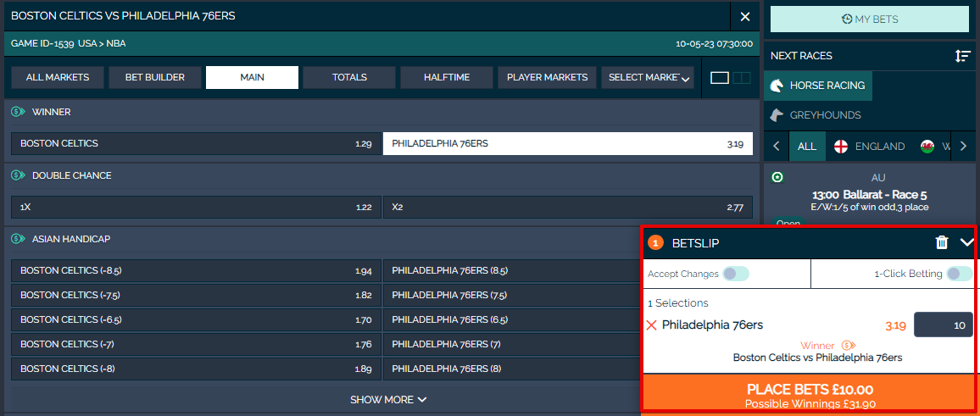Switch to Bet Builder tab
Viewport: 980px width, 416px height.
(155, 77)
